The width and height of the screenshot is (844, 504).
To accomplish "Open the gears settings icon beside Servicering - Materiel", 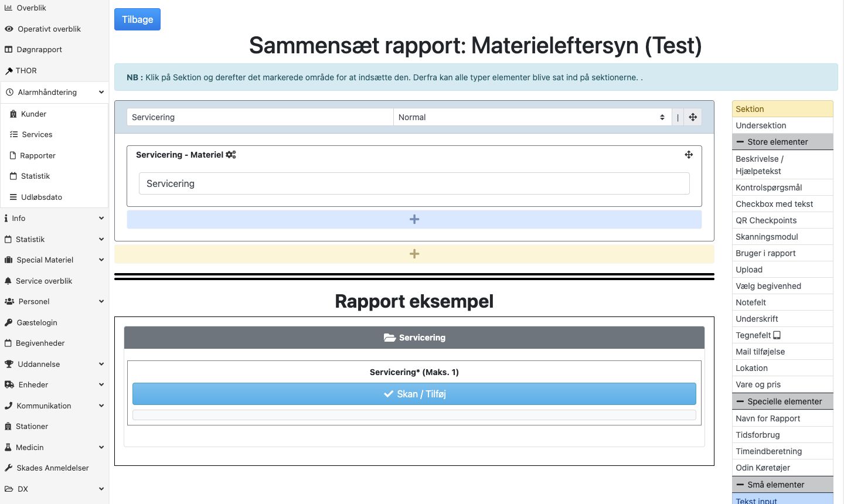I will 231,155.
